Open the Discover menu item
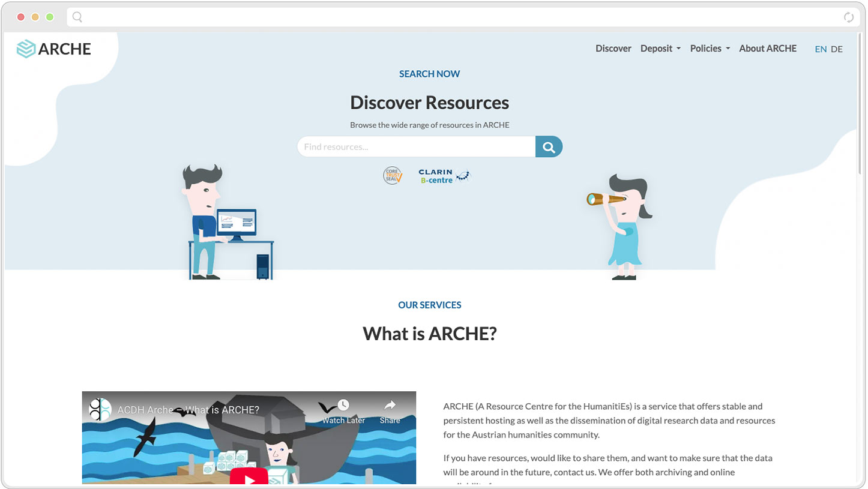 [x=613, y=49]
